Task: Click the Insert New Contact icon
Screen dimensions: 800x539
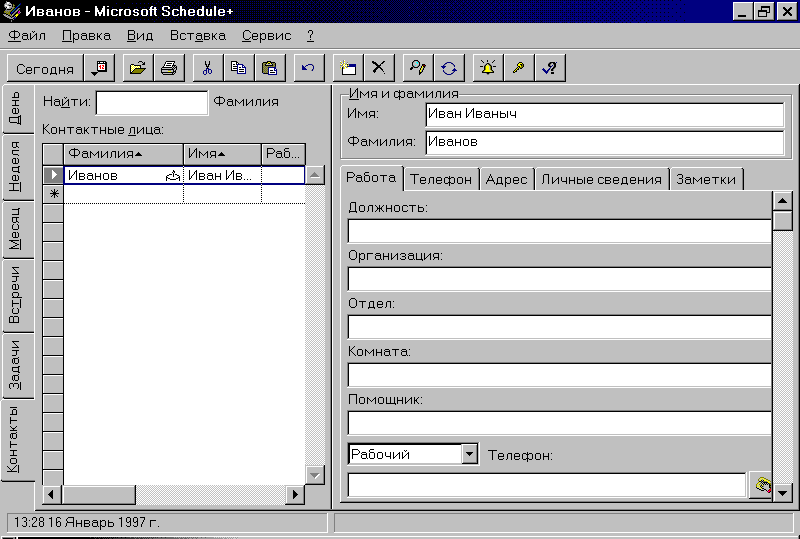Action: [348, 68]
